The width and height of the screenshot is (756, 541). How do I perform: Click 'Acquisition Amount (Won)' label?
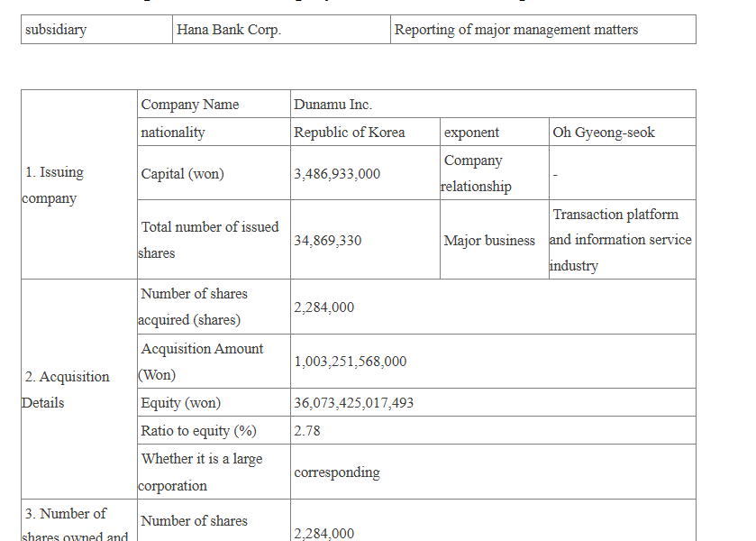click(x=201, y=362)
